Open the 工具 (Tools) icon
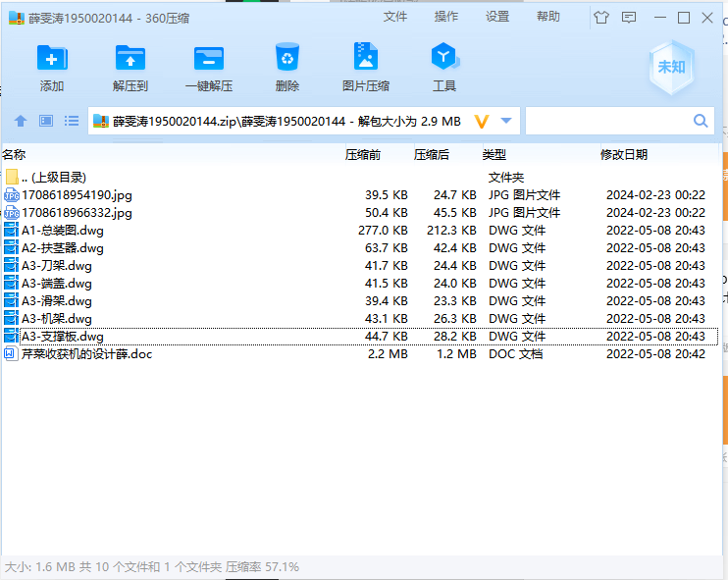 pos(444,56)
